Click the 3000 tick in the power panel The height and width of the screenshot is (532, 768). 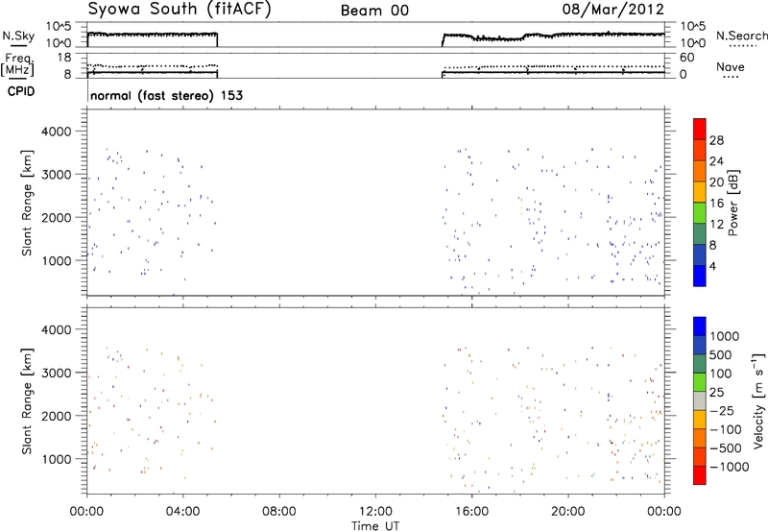[x=57, y=175]
